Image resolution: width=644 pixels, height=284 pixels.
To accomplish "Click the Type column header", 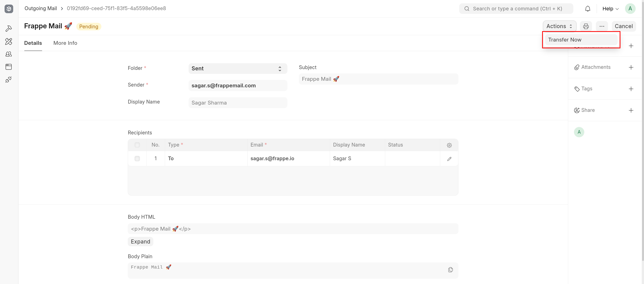I will (206, 145).
